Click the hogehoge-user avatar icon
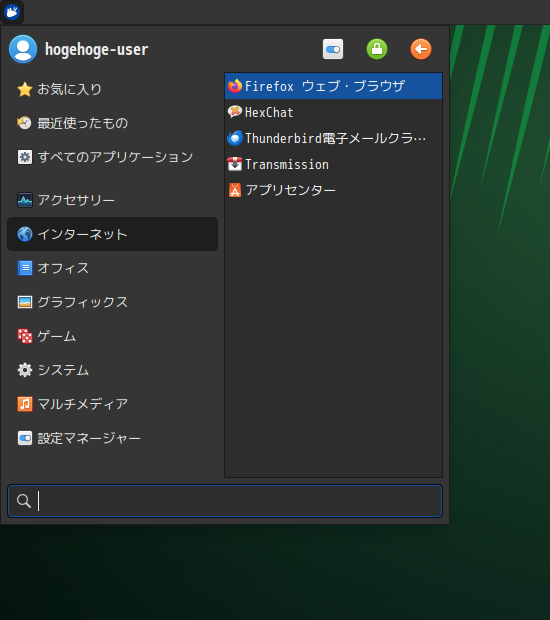The image size is (550, 620). pos(23,49)
